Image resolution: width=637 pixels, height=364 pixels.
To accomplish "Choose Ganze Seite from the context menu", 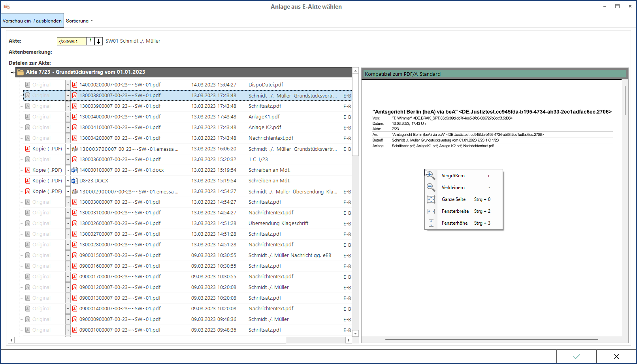I will [x=464, y=199].
